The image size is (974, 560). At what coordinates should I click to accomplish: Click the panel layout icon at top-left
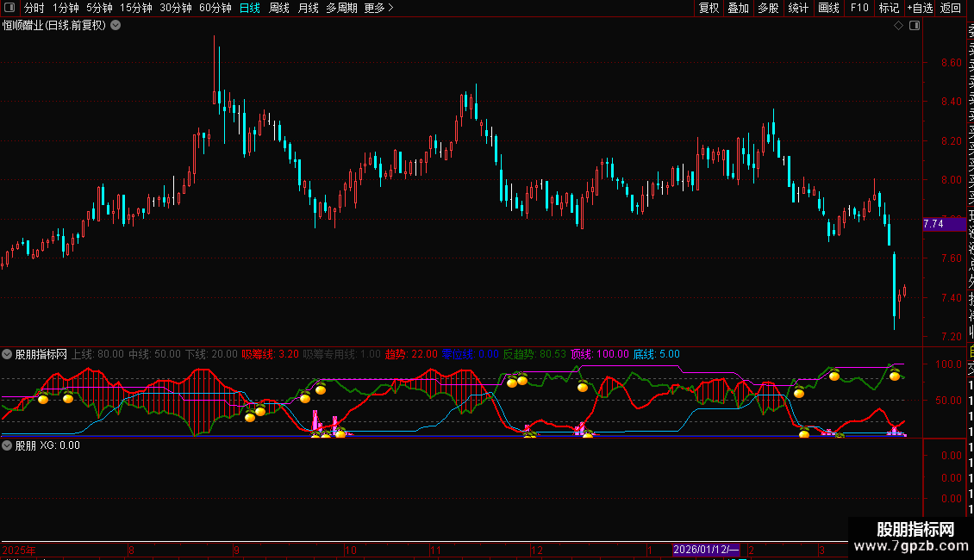click(x=9, y=8)
